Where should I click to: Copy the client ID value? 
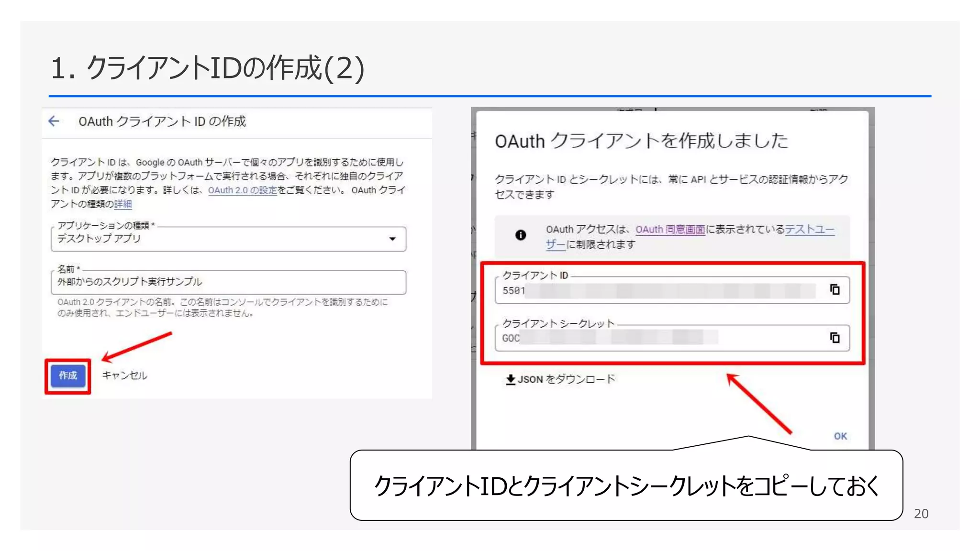coord(835,290)
